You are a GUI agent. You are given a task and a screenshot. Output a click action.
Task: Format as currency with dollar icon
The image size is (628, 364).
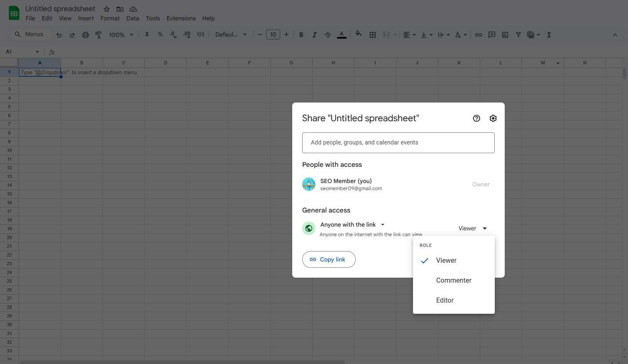point(147,34)
